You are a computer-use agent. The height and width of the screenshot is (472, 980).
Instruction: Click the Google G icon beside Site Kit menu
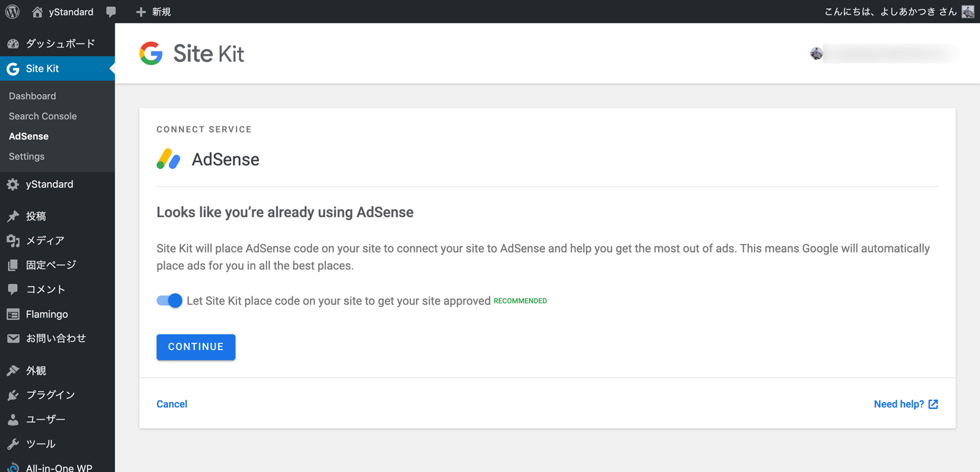click(x=13, y=69)
